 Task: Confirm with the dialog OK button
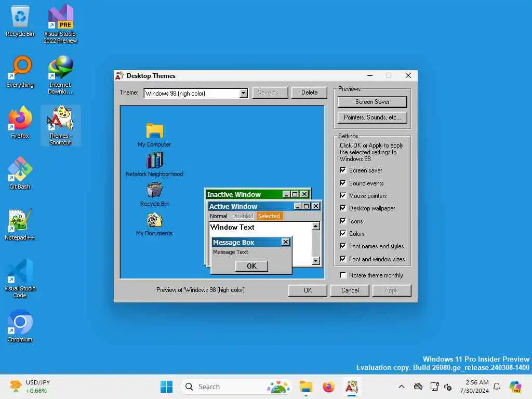pos(308,290)
